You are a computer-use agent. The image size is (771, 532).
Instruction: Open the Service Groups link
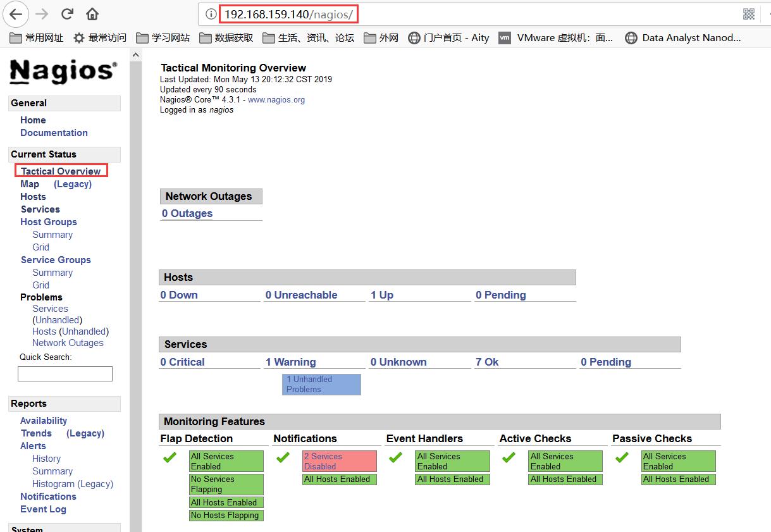point(56,260)
